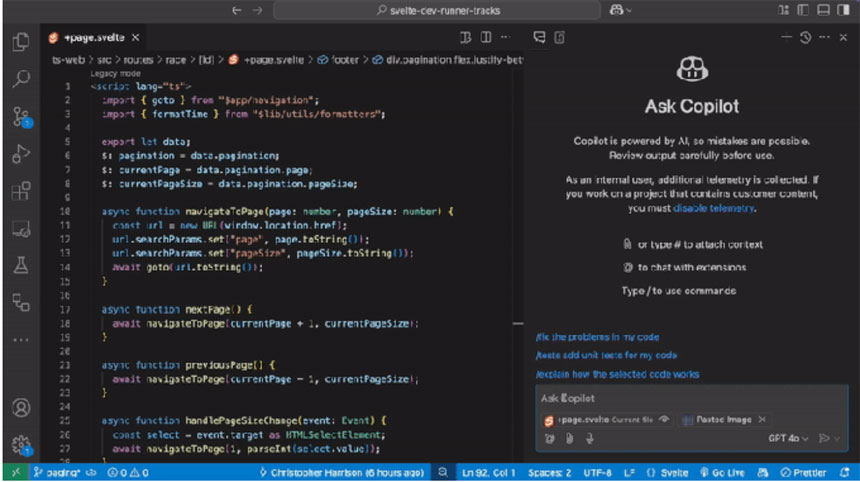860x482 pixels.
Task: Switch git branch from status bar
Action: 56,472
